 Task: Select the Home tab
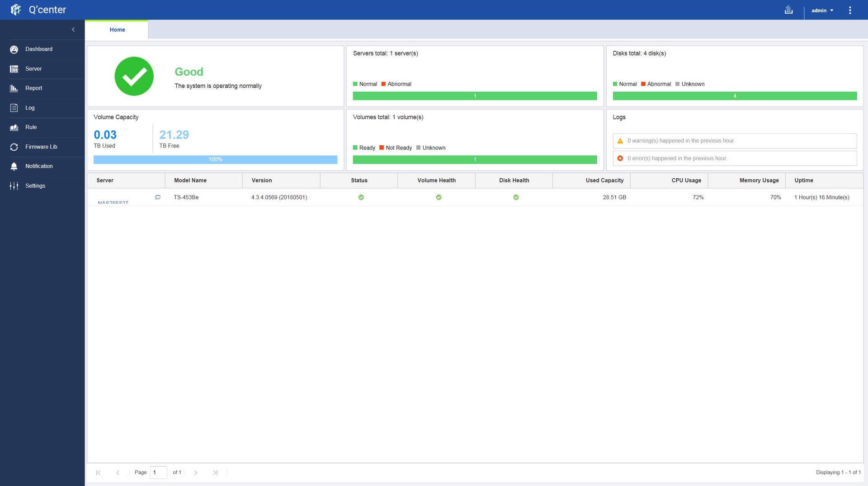(117, 30)
